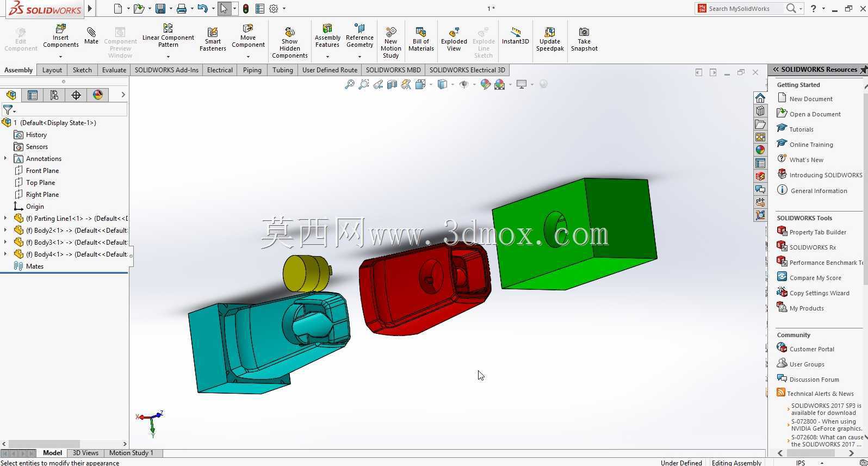
Task: Click Update Speedpak
Action: [550, 39]
